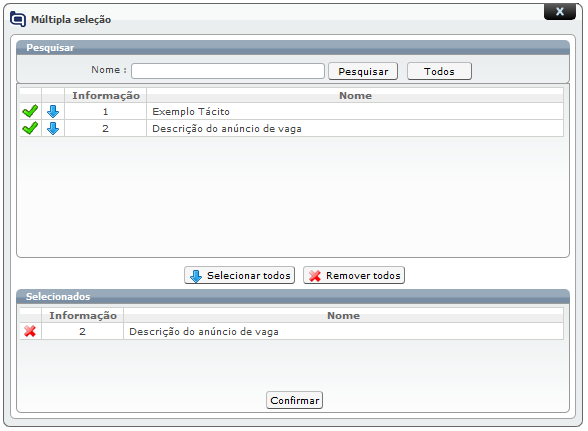Focus the Nome search input field

pos(228,71)
